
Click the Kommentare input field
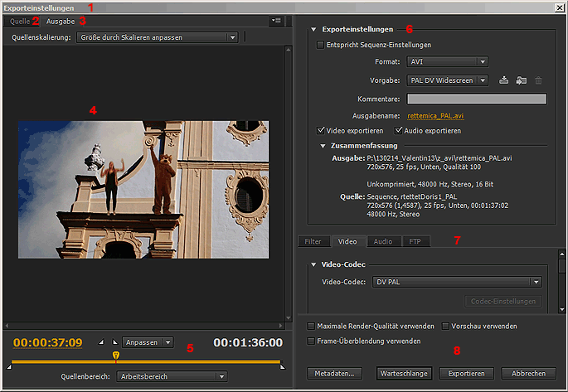(477, 99)
